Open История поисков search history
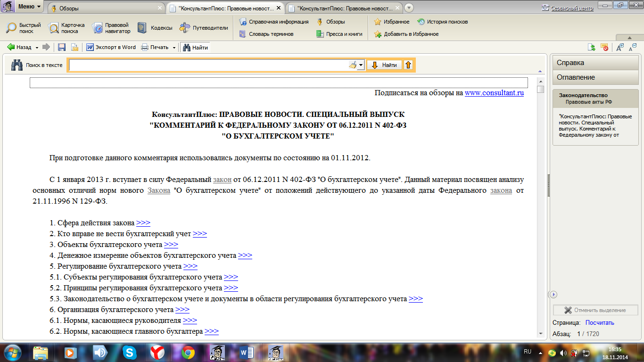 point(443,22)
